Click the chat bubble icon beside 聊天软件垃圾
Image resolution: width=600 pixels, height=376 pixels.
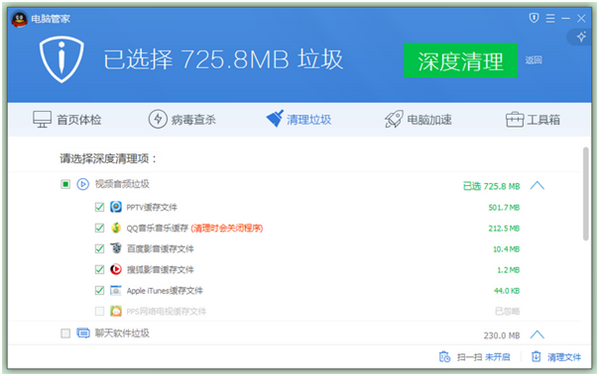(83, 333)
